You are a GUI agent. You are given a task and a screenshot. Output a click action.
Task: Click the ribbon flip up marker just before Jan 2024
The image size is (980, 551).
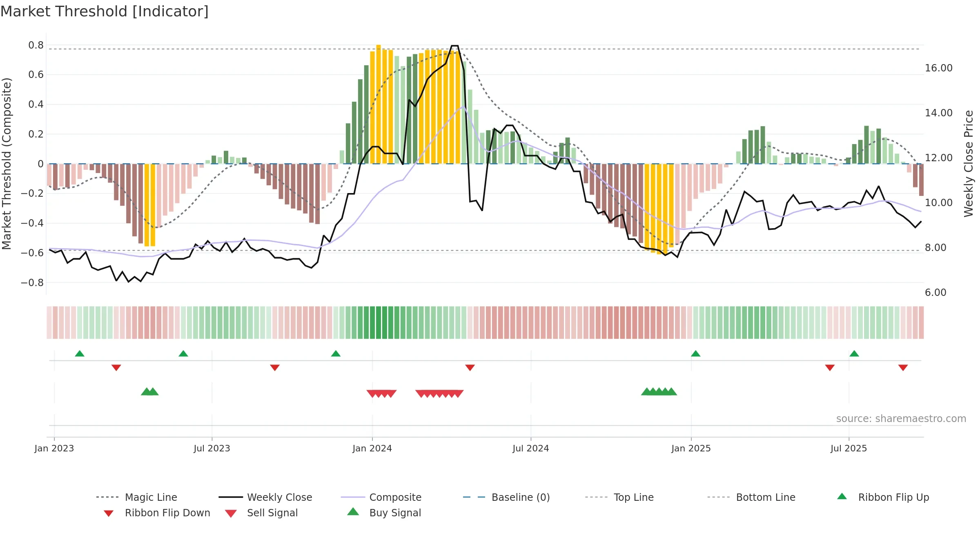coord(336,353)
